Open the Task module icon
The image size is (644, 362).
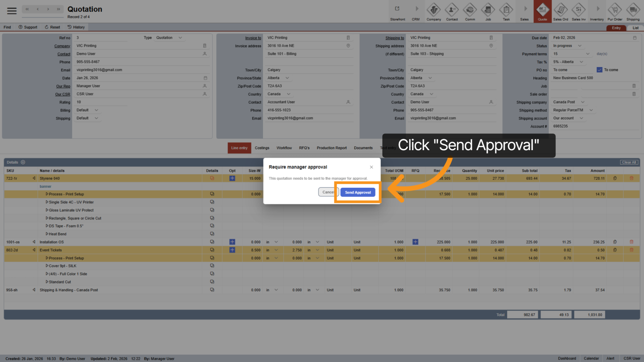click(506, 10)
